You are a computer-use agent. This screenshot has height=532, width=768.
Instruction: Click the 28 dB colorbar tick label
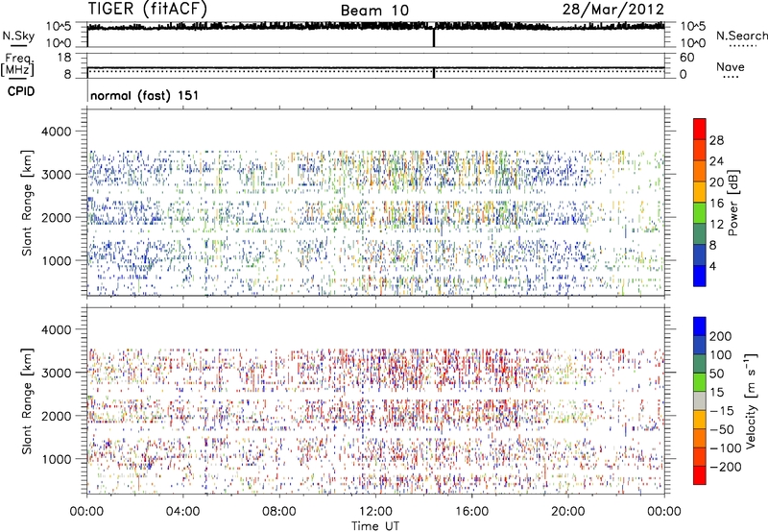click(716, 140)
